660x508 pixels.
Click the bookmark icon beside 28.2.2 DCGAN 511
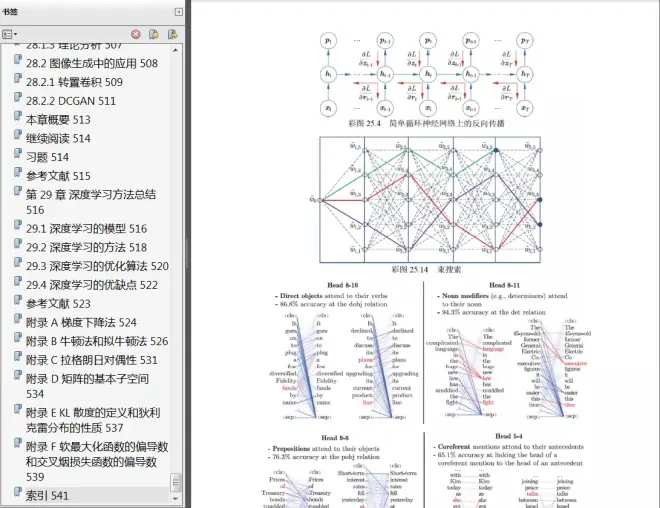[17, 100]
